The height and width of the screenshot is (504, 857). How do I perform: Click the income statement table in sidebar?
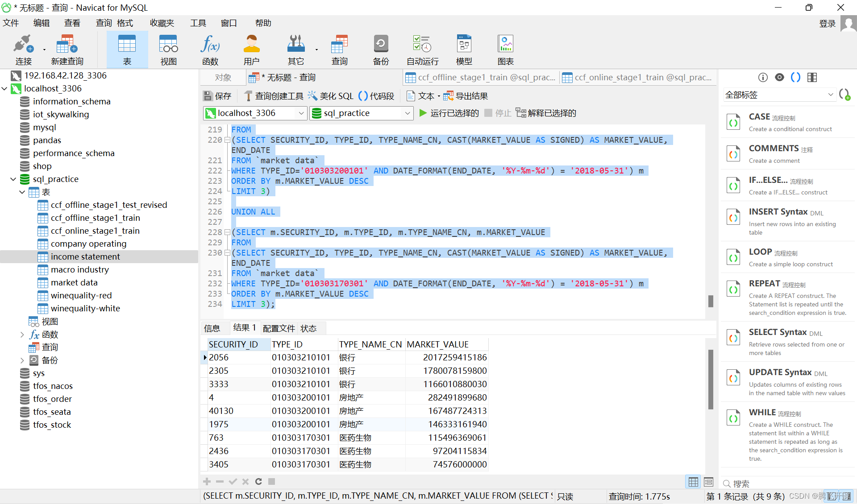[x=85, y=256]
